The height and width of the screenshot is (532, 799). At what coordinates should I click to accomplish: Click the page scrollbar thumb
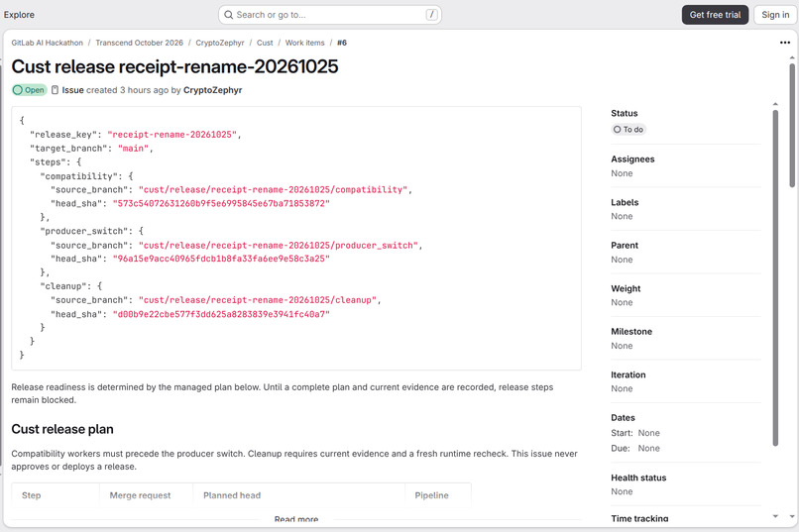792,125
